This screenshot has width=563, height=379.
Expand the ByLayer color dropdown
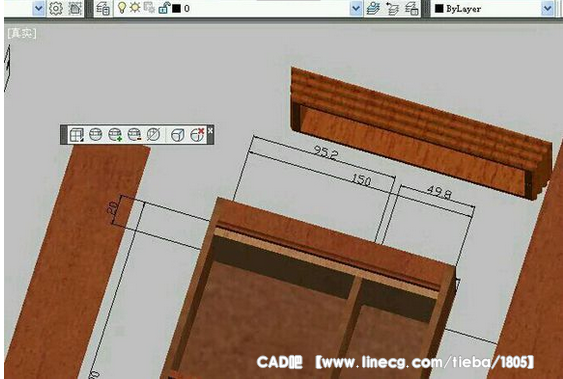[x=547, y=8]
